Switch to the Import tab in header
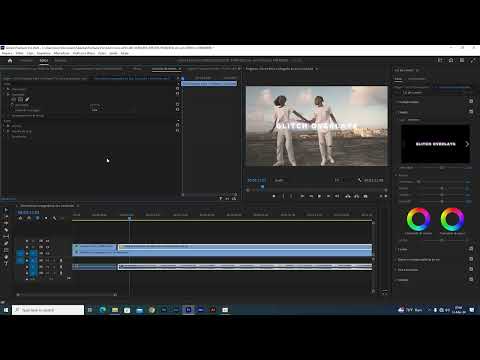 click(26, 60)
